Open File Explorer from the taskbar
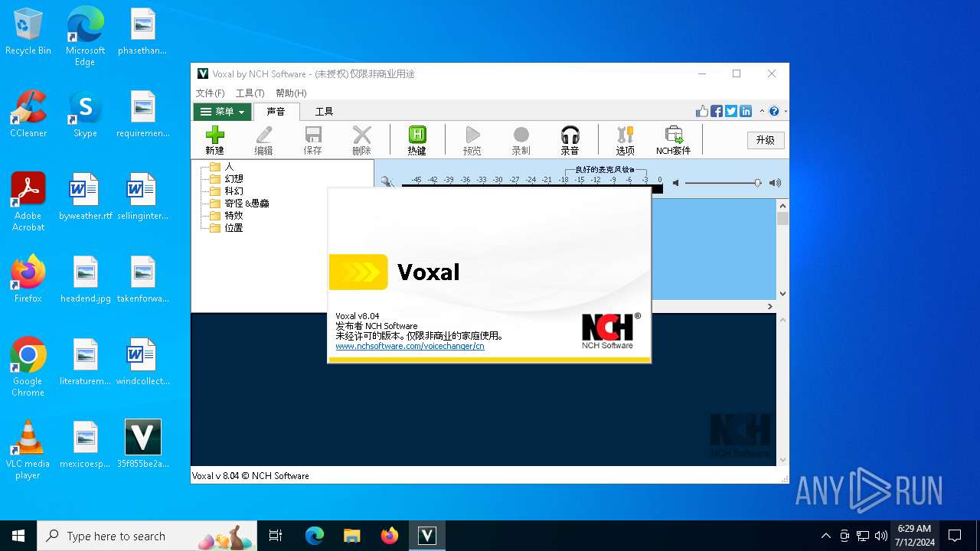Screen dimensions: 980x551 coord(351,536)
